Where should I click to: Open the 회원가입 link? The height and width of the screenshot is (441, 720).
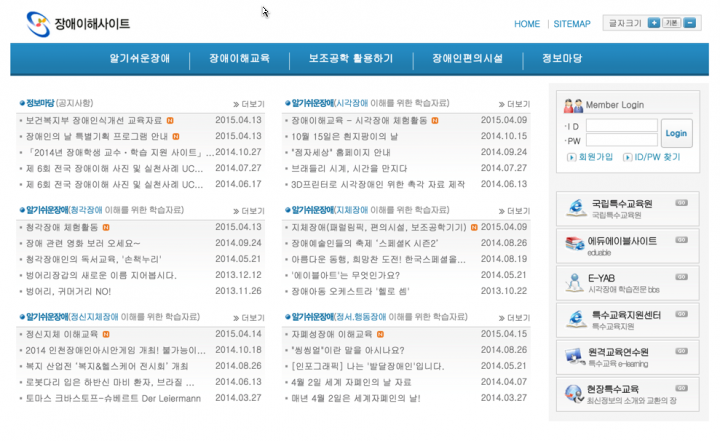tap(591, 157)
